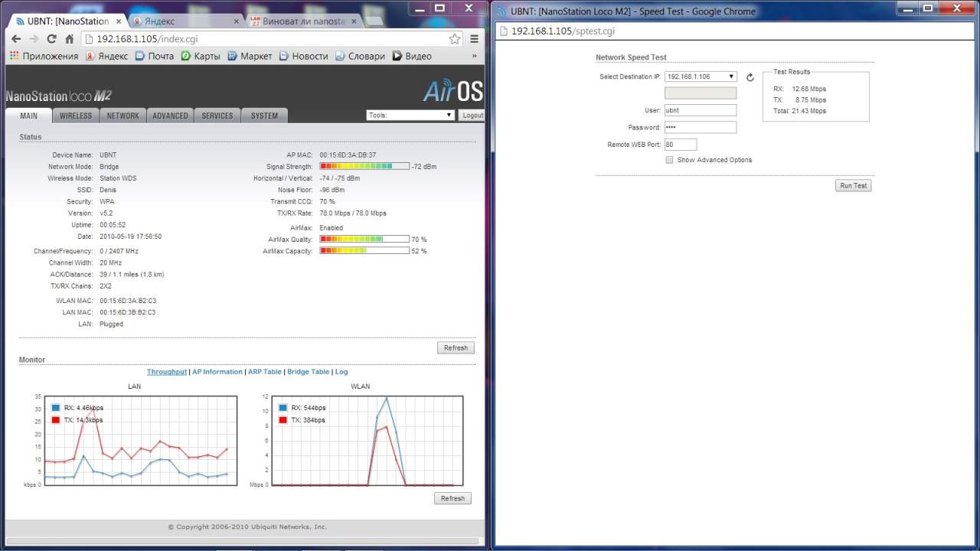Expand the Select Destination IP dropdown
Viewport: 980px width, 551px height.
coord(701,77)
